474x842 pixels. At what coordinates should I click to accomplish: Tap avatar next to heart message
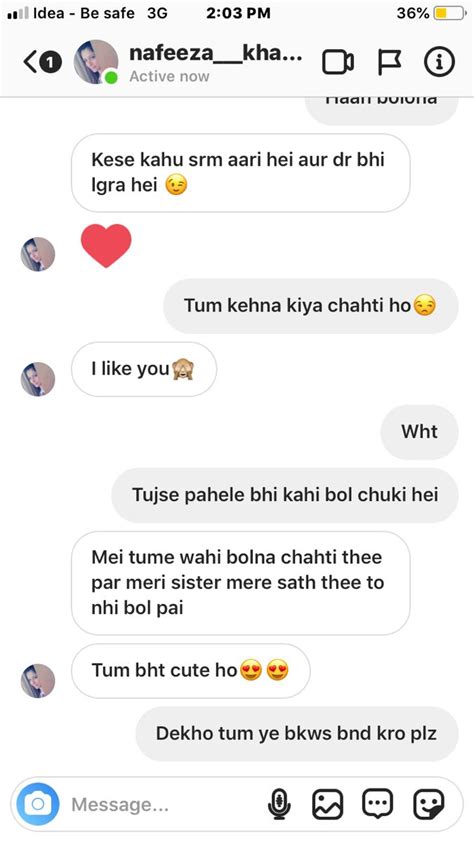coord(38,254)
